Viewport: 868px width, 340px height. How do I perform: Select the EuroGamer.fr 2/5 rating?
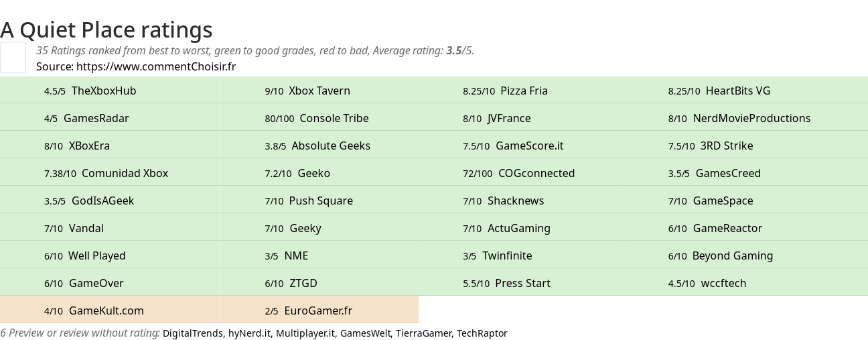(320, 310)
